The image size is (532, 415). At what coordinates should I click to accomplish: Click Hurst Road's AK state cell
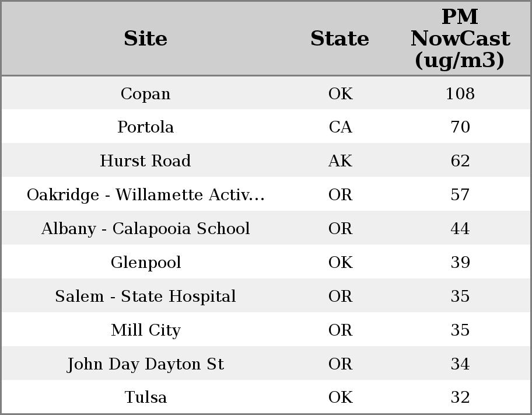[340, 161]
